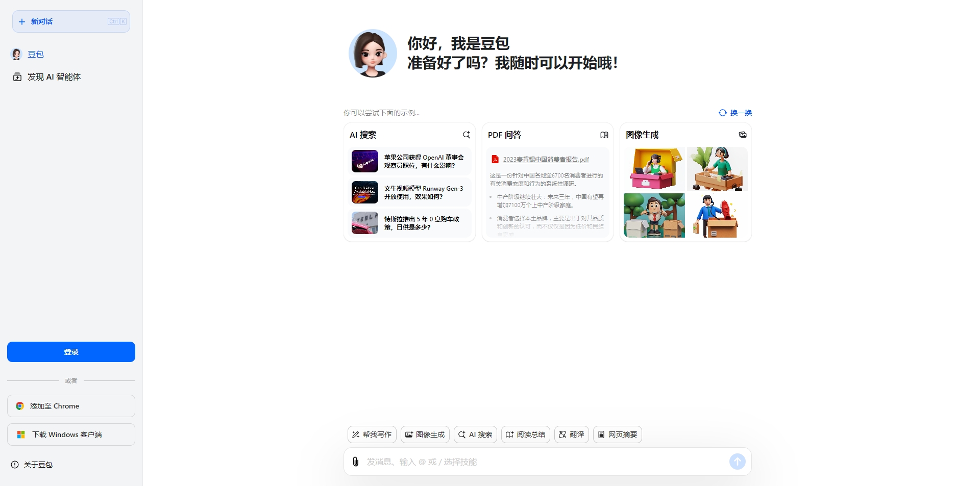Click the Tesla thumbnail image
This screenshot has width=980, height=486.
pyautogui.click(x=365, y=223)
